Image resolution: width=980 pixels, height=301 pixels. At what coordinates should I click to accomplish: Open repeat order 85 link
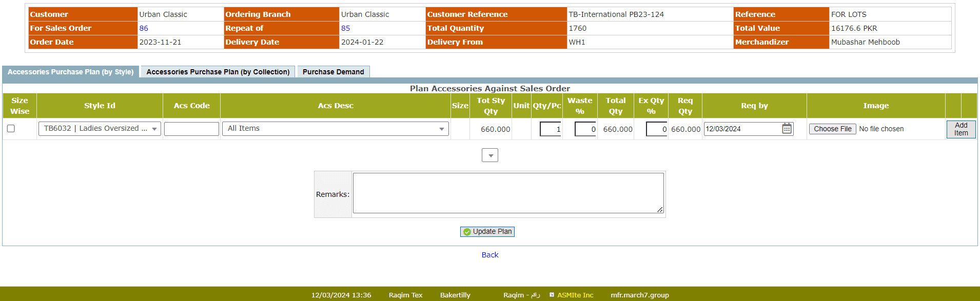point(345,28)
